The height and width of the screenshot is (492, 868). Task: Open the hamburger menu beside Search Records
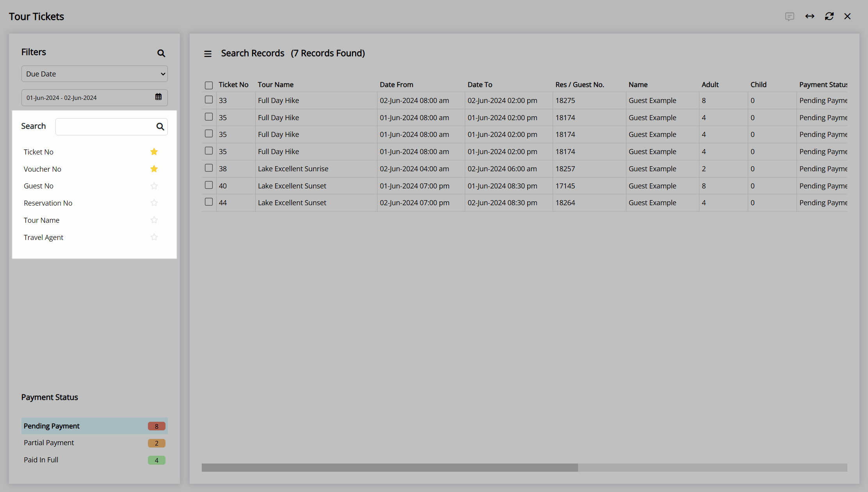click(x=208, y=54)
